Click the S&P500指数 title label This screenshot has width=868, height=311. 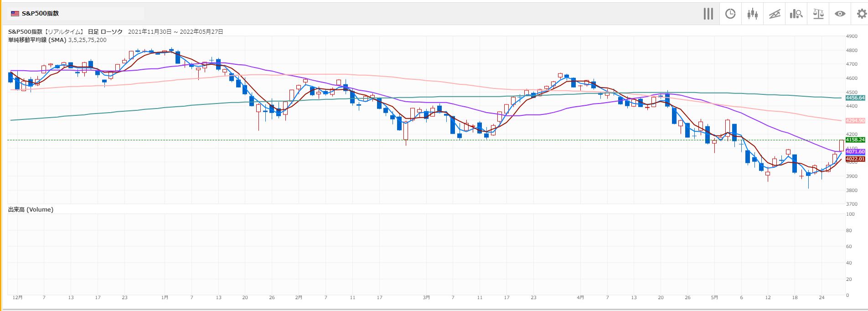[x=40, y=14]
